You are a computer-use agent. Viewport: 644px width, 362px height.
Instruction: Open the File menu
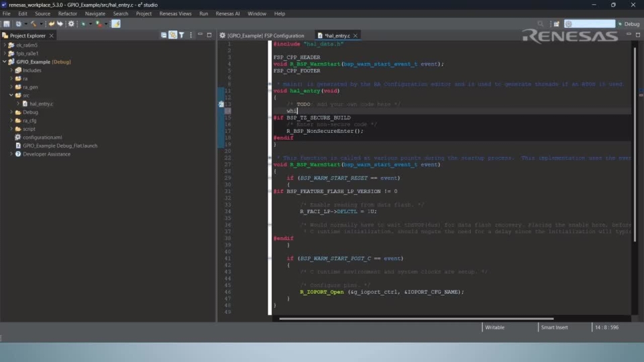coord(7,13)
